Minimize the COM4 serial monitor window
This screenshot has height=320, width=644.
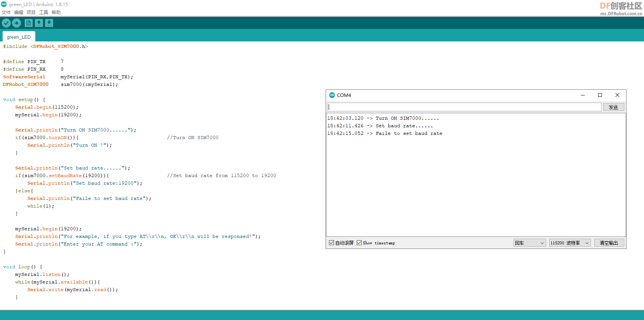coord(583,95)
